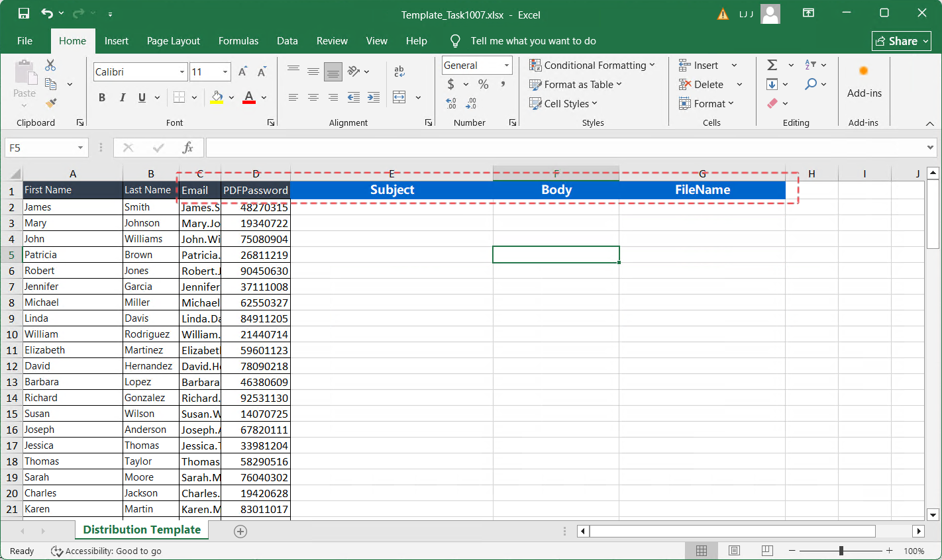942x560 pixels.
Task: Click the Increase Decimal icon
Action: pyautogui.click(x=451, y=103)
